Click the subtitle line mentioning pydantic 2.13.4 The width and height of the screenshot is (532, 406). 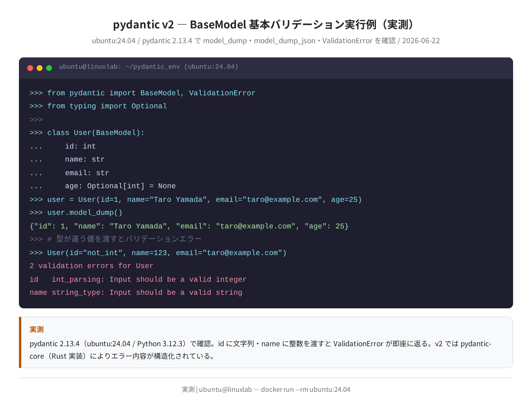(266, 41)
